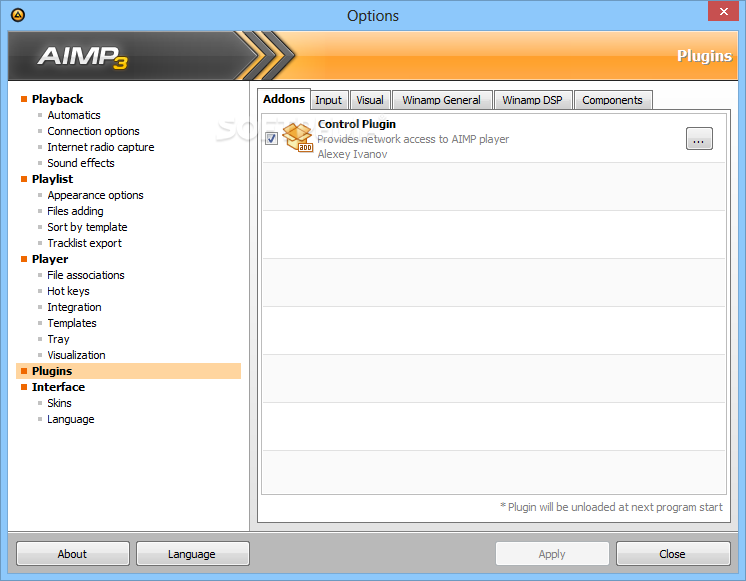This screenshot has height=581, width=746.
Task: Switch to the Input tab
Action: tap(329, 100)
